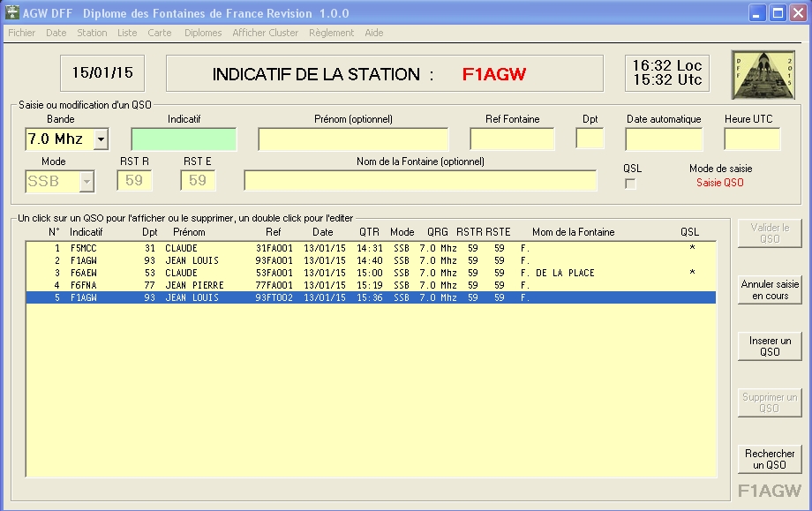Open the Station menu
Image resolution: width=812 pixels, height=511 pixels.
(x=92, y=33)
